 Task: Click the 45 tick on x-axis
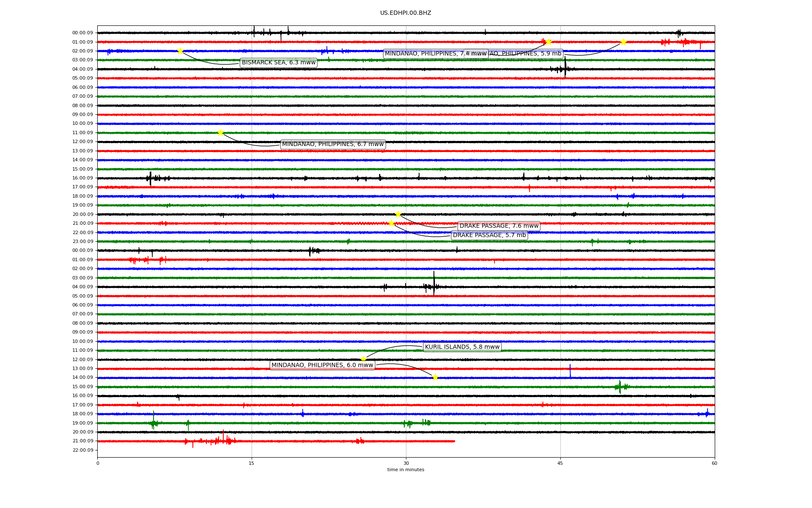[560, 463]
